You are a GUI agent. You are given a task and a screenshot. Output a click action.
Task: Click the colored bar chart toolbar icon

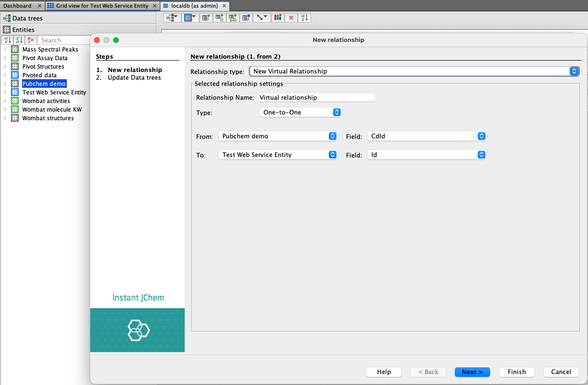click(x=278, y=18)
